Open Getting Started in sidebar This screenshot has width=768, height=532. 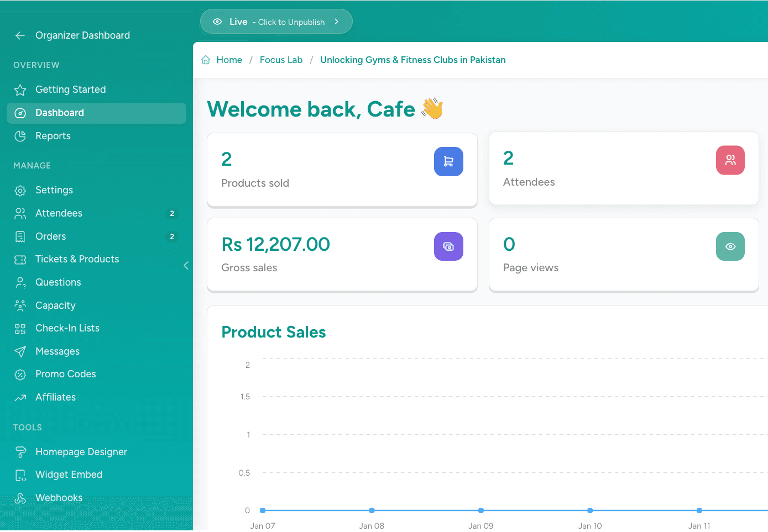[x=96, y=89]
